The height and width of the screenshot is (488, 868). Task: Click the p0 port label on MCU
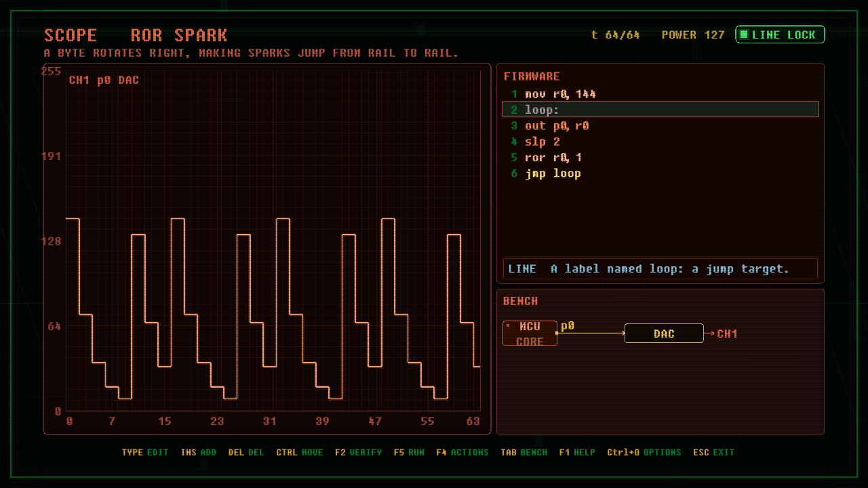click(x=568, y=326)
